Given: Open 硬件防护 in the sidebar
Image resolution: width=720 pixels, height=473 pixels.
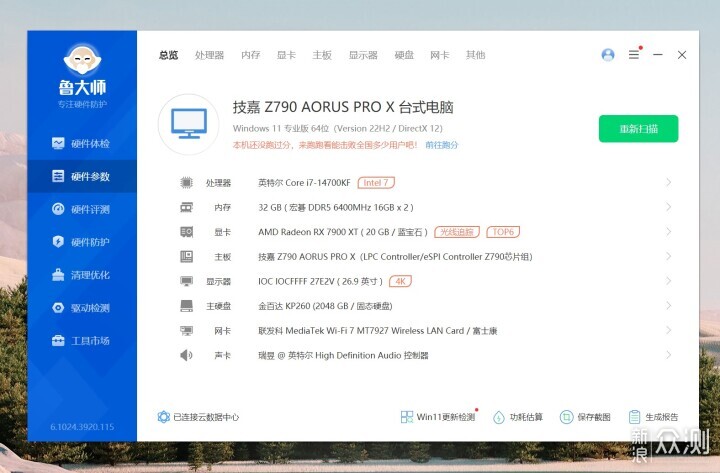Looking at the screenshot, I should point(82,242).
